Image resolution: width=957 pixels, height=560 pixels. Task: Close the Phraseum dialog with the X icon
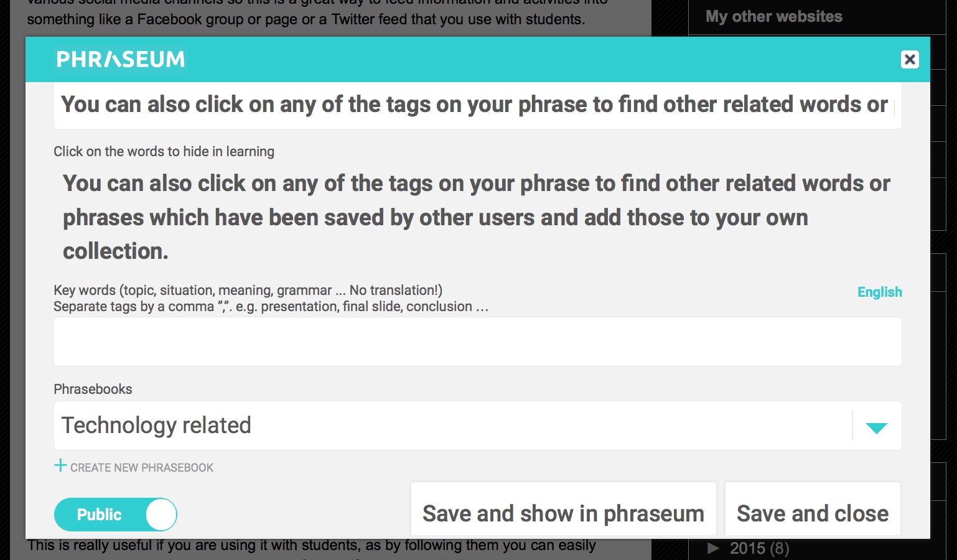(x=910, y=59)
